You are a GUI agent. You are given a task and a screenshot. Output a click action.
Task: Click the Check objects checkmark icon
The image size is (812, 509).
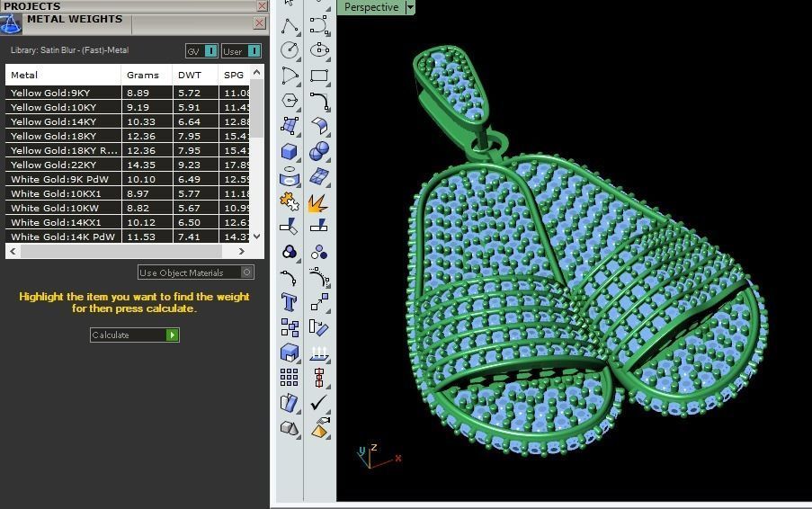(319, 402)
